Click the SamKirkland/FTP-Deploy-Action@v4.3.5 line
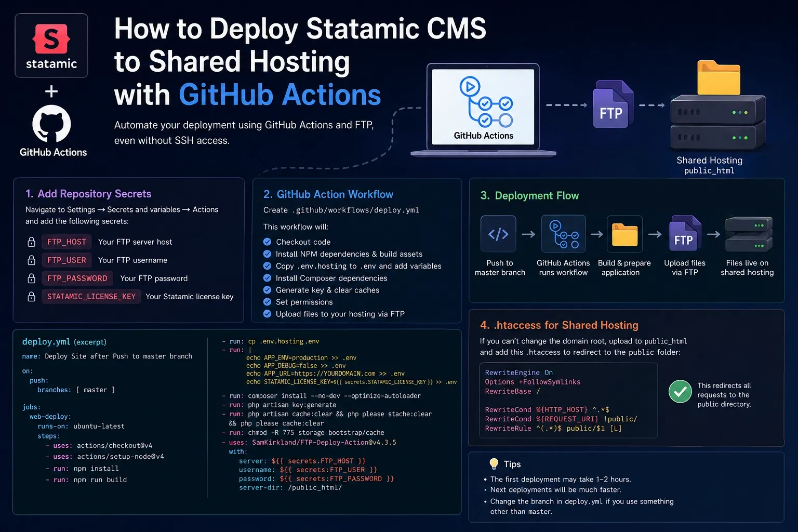Image resolution: width=798 pixels, height=532 pixels. pyautogui.click(x=309, y=443)
